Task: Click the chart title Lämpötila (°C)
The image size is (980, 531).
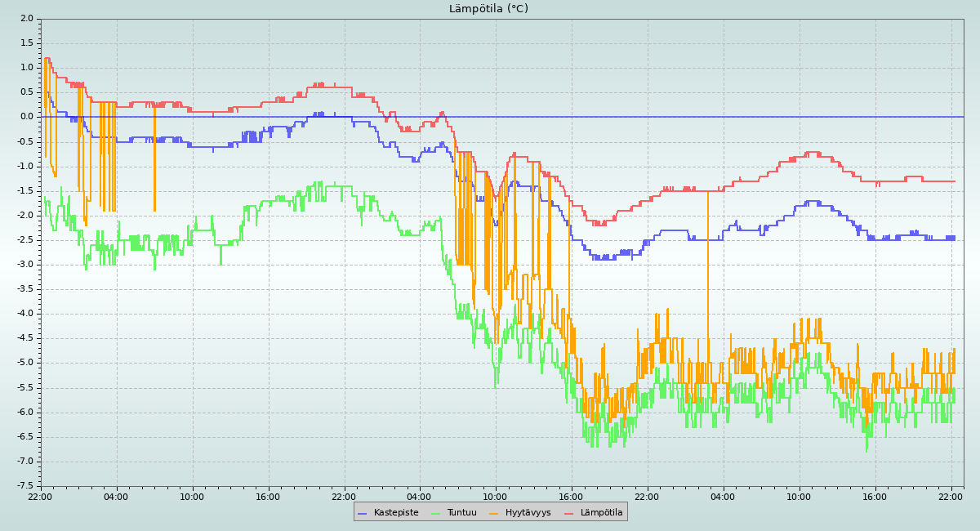Action: [488, 9]
